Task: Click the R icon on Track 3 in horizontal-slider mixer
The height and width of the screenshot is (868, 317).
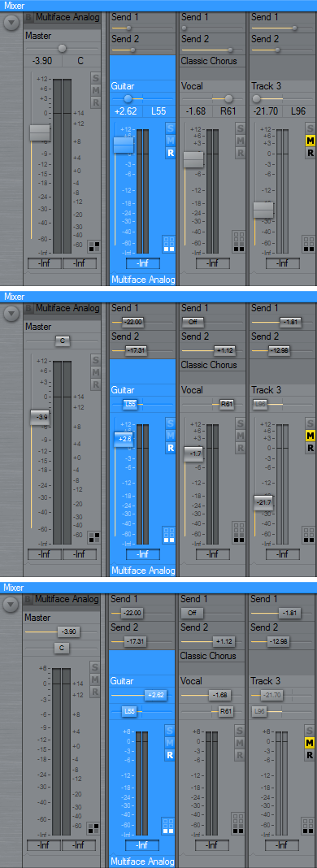Action: 310,754
